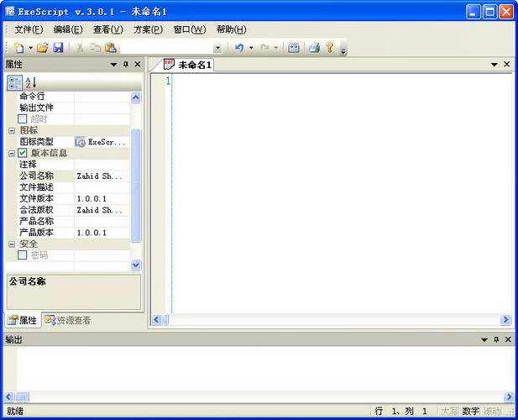Click the Paste clipboard toolbar icon

pyautogui.click(x=111, y=48)
